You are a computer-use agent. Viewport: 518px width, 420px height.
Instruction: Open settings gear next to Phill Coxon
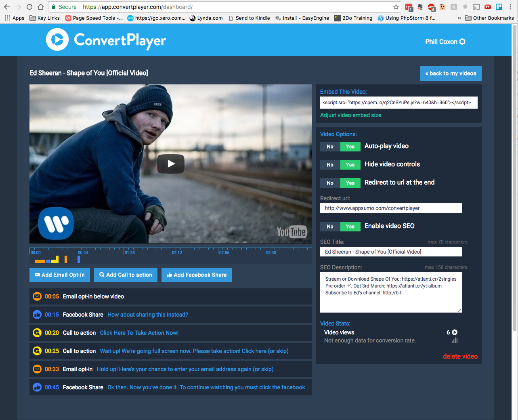tap(463, 42)
